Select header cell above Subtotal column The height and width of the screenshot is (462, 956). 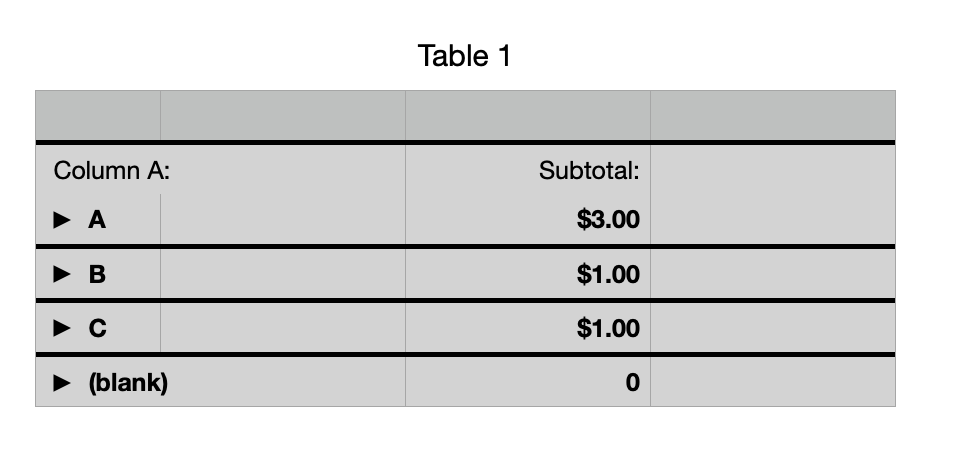[x=528, y=115]
